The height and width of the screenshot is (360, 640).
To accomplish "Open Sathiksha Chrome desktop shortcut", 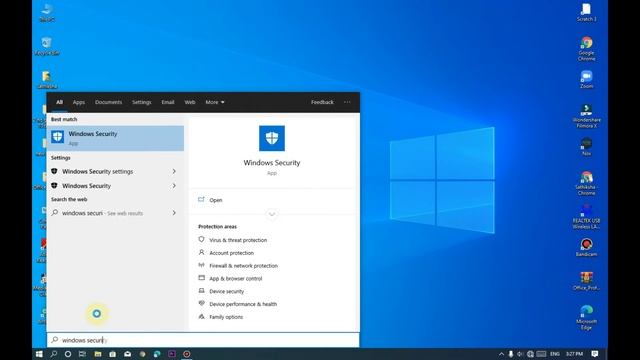I will (x=586, y=183).
